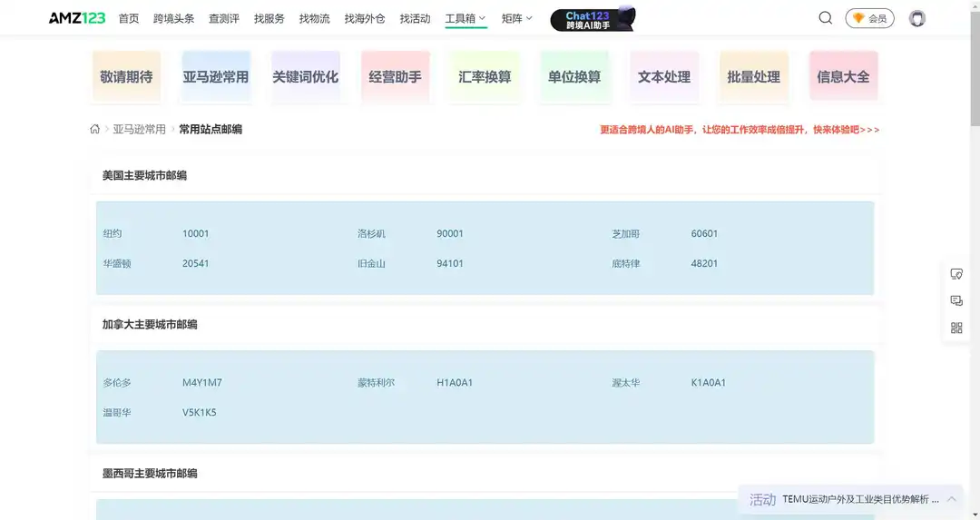Click Vancouver postal code V5K1K5
This screenshot has height=520, width=980.
pyautogui.click(x=200, y=413)
